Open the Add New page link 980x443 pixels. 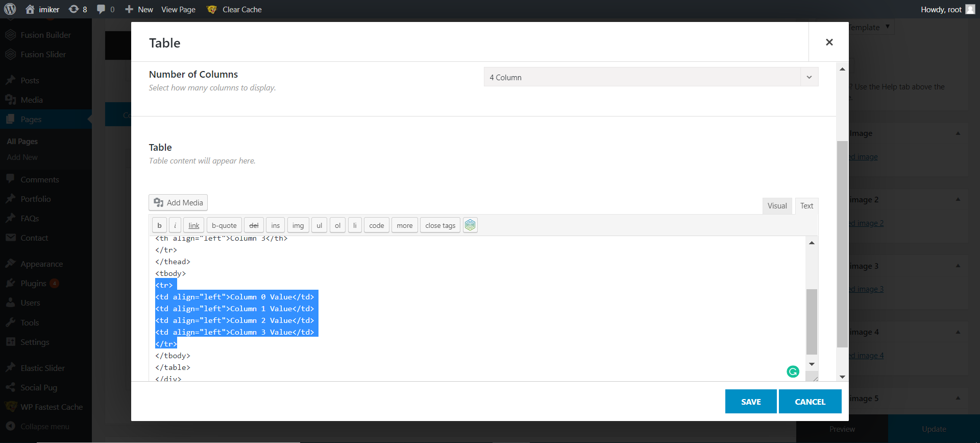click(22, 157)
